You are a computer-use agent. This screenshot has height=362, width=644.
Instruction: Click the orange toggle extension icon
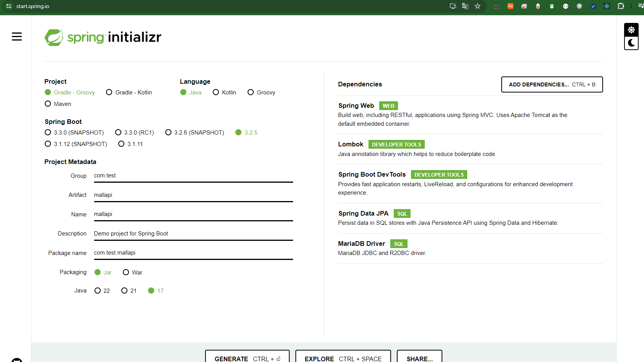tap(538, 6)
